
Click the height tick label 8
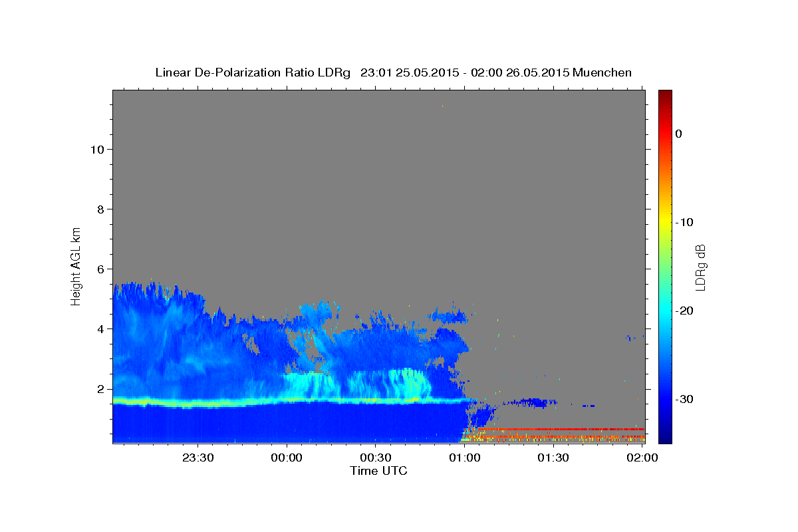[x=99, y=209]
